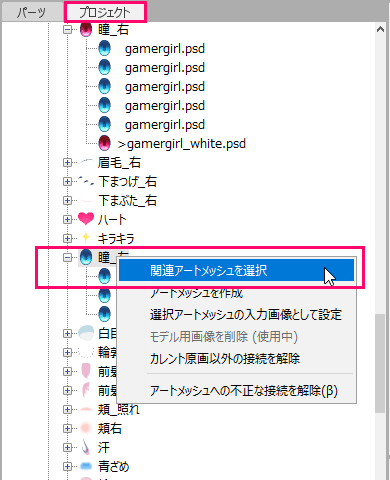Screen dimensions: 390x480
Task: Select the 青ざめ row label
Action: click(x=114, y=466)
